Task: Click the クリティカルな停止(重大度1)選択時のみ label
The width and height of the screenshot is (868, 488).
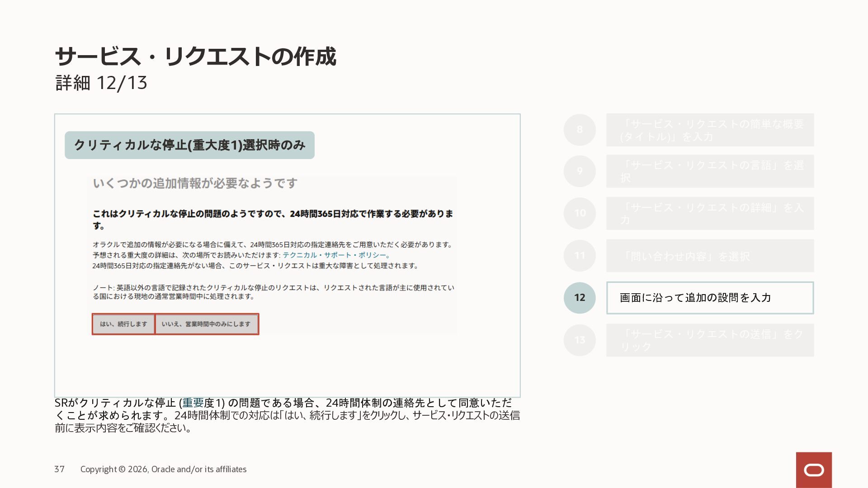Action: [x=189, y=145]
